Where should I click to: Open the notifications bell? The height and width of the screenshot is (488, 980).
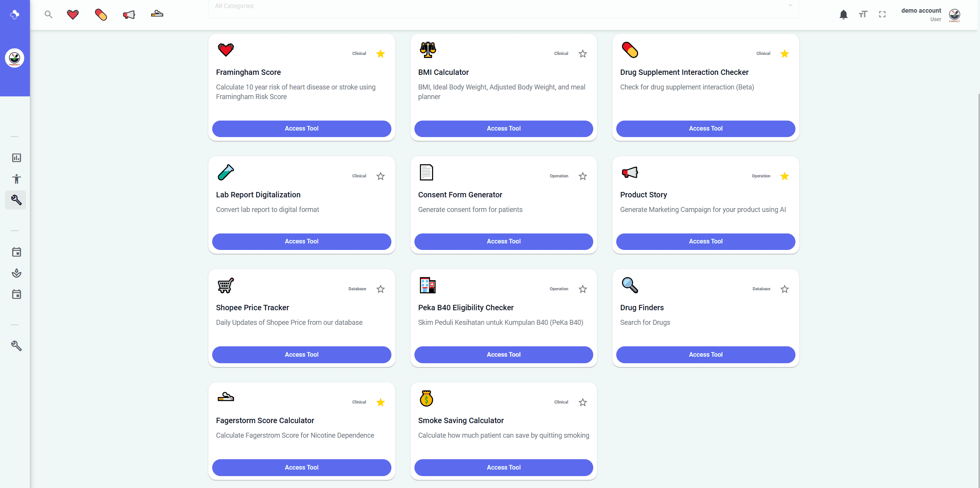coord(843,15)
